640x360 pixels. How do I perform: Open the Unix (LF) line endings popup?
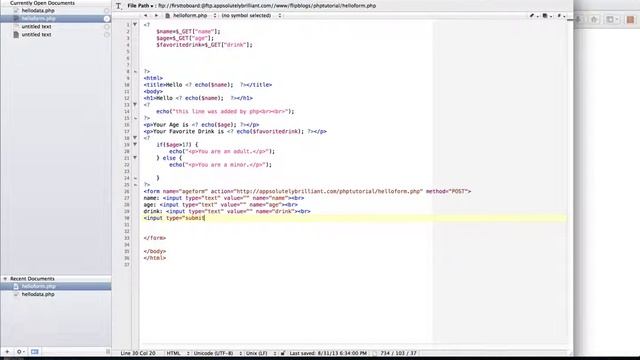(260, 353)
